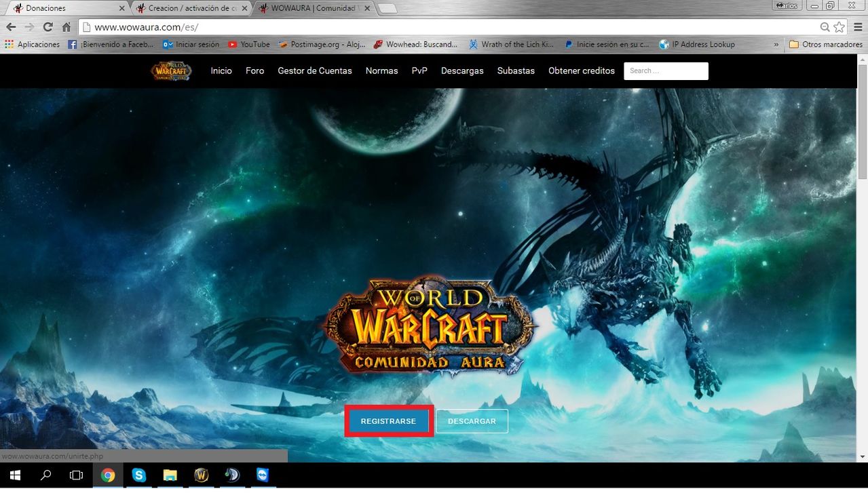Close the Donaciones tab

click(x=121, y=8)
